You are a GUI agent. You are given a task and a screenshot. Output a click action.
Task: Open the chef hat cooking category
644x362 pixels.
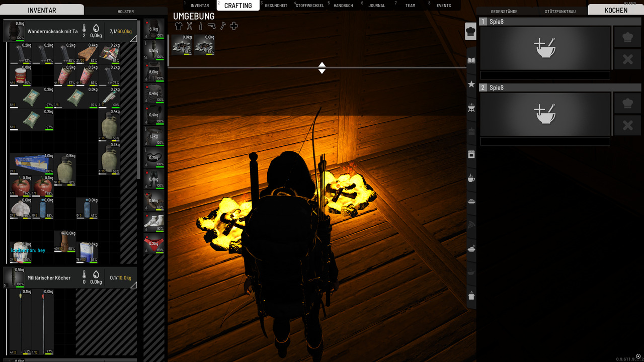[x=471, y=31]
